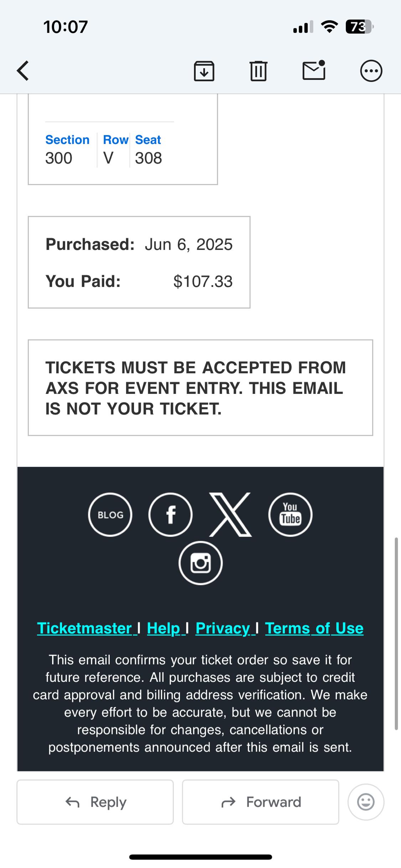Click the vertical scrollbar on the right edge

pyautogui.click(x=396, y=635)
